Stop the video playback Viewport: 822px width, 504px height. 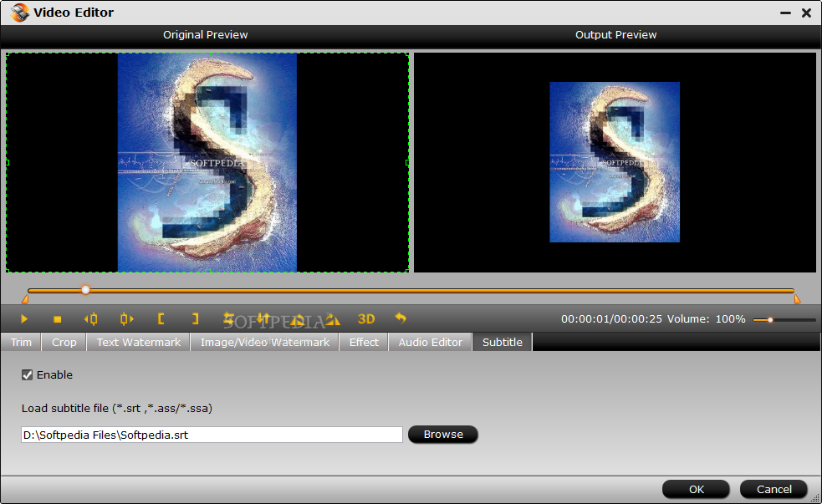(x=57, y=319)
